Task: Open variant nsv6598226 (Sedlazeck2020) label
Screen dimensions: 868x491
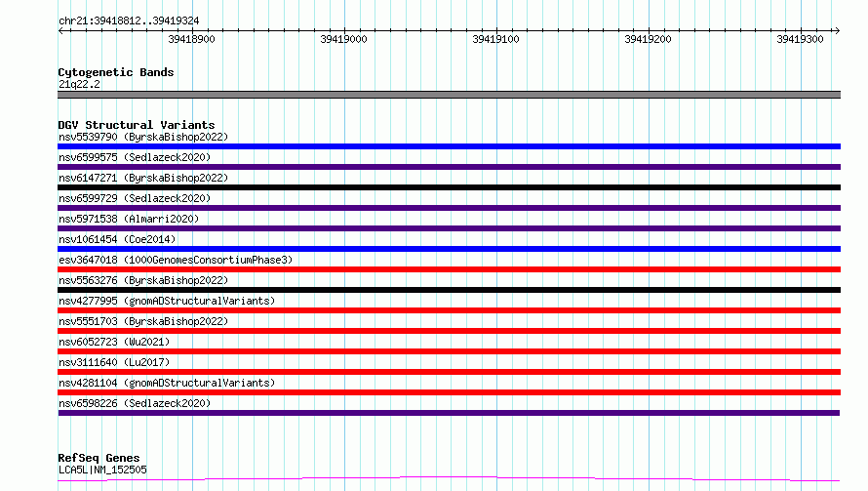Action: [135, 403]
